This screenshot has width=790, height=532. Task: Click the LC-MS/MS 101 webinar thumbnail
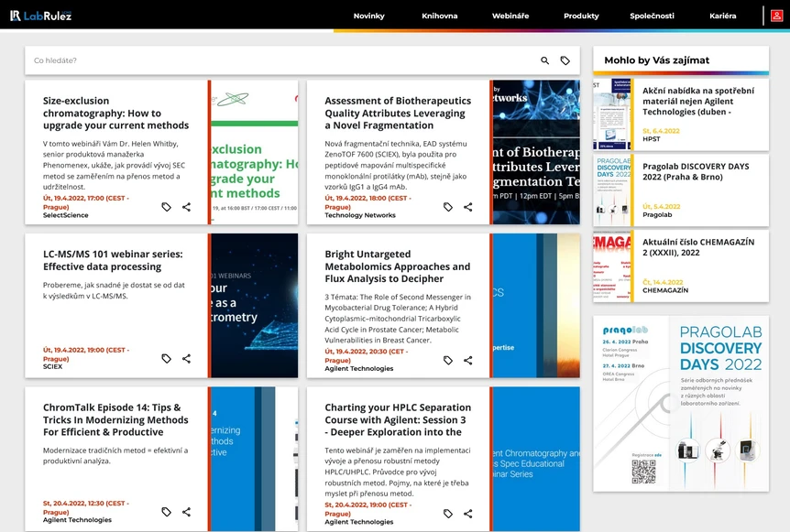255,306
